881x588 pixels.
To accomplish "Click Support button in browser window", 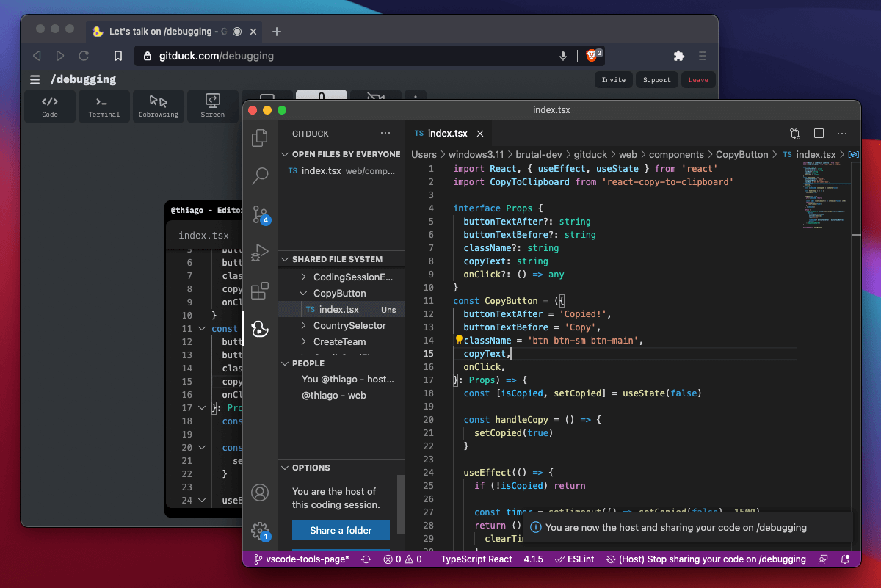I will [656, 79].
